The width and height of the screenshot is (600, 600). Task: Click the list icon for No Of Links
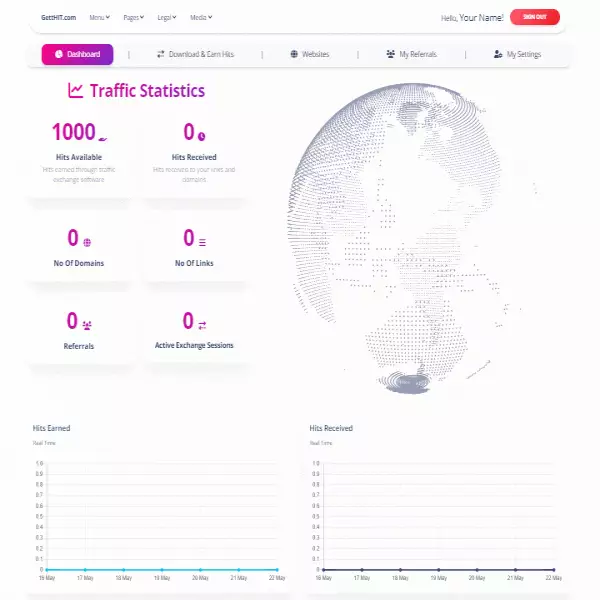coord(203,242)
